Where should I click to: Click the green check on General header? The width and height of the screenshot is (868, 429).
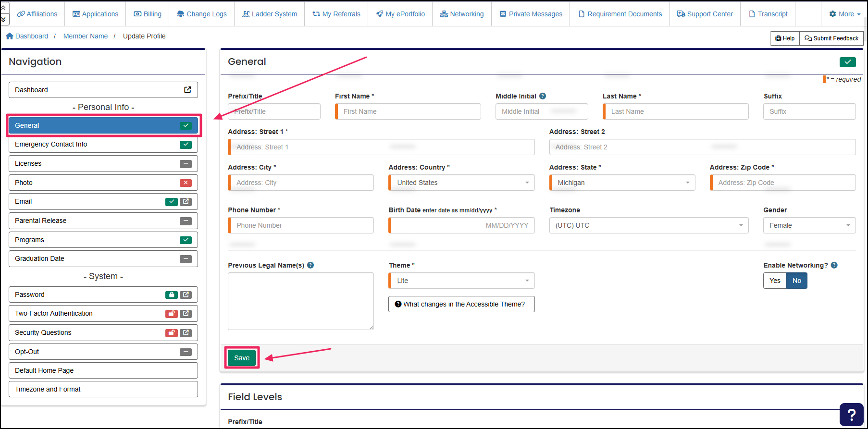pyautogui.click(x=847, y=62)
